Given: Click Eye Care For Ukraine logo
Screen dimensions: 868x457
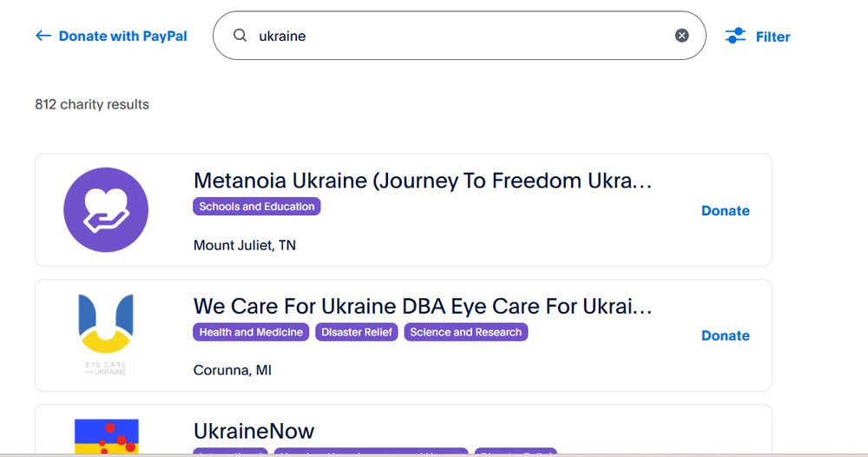Looking at the screenshot, I should pyautogui.click(x=106, y=334).
